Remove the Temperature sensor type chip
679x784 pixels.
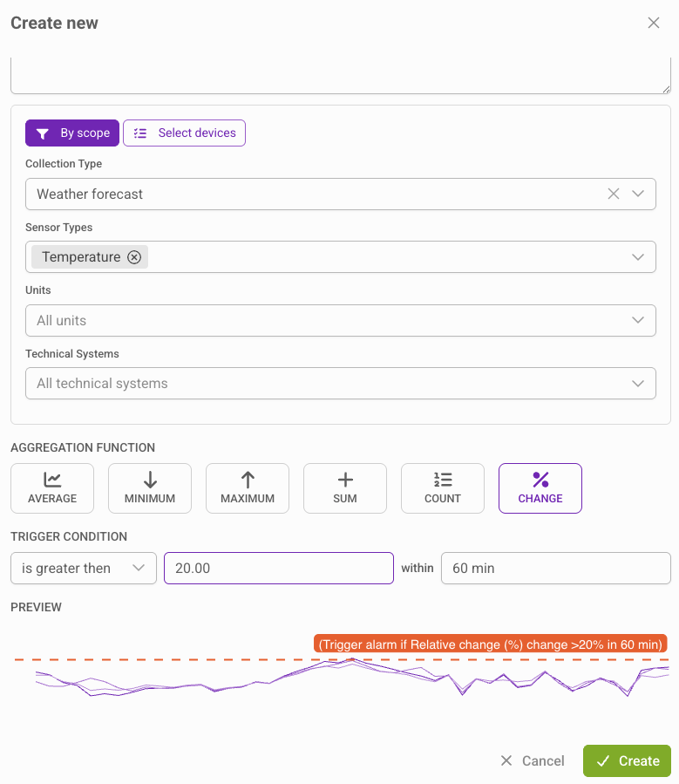[134, 256]
